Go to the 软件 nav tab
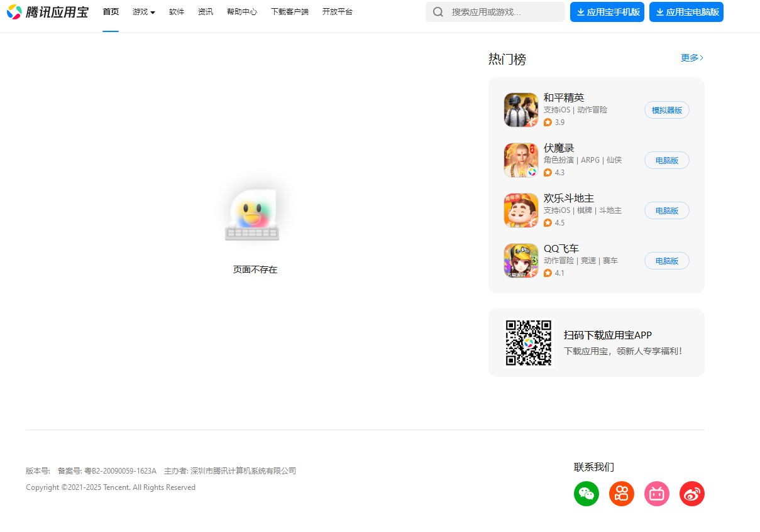This screenshot has width=760, height=532. (177, 12)
